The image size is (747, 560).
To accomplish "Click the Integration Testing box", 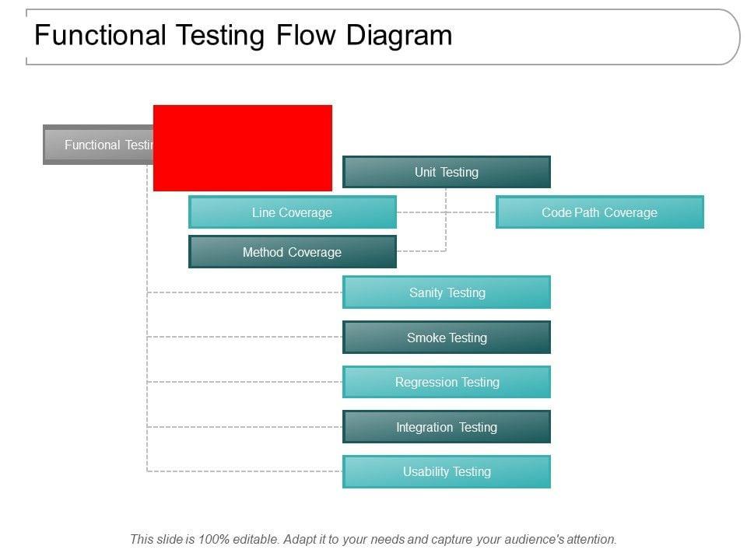I will click(447, 427).
